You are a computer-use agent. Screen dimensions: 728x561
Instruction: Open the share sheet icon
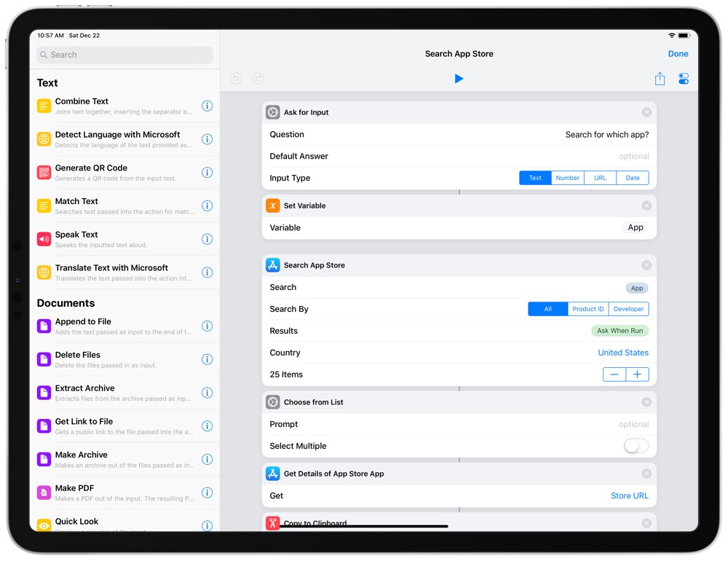[660, 79]
